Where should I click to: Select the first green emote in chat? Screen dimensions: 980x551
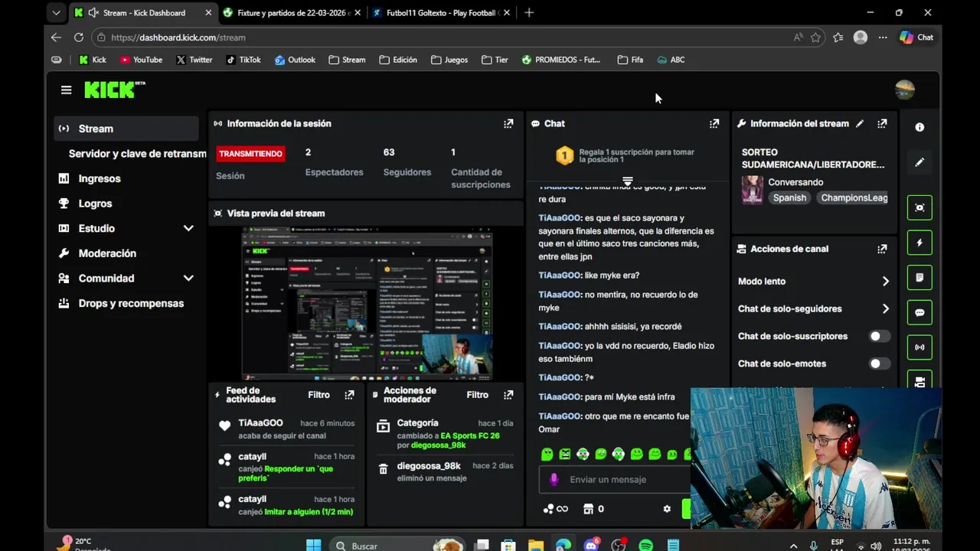coord(547,455)
